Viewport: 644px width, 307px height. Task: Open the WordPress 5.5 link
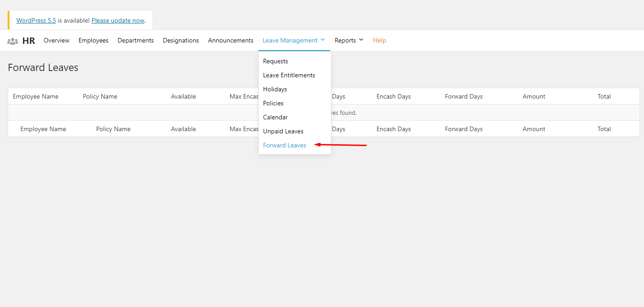coord(36,20)
